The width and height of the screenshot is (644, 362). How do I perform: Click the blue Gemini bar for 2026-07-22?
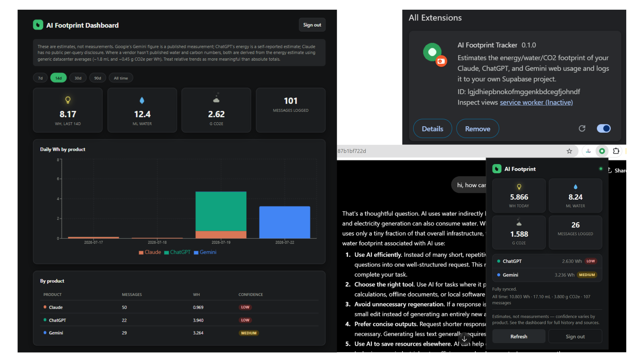(x=284, y=222)
